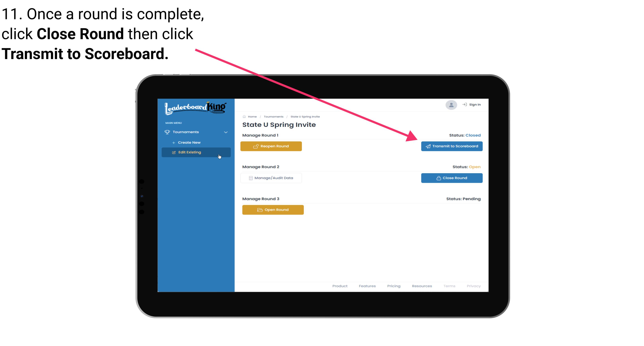Click the Resources footer link
The height and width of the screenshot is (346, 644).
pos(422,286)
